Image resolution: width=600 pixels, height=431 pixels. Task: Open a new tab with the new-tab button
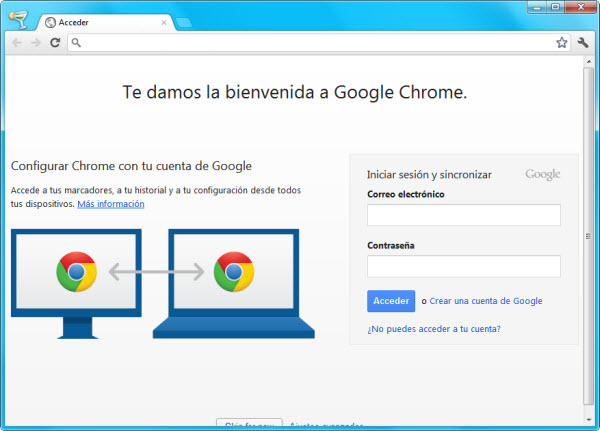click(184, 23)
